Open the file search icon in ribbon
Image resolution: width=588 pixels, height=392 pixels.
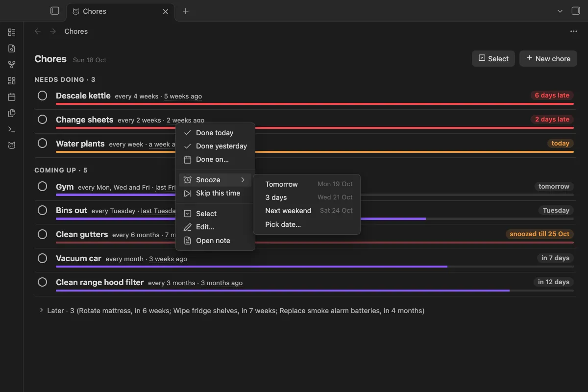tap(12, 49)
